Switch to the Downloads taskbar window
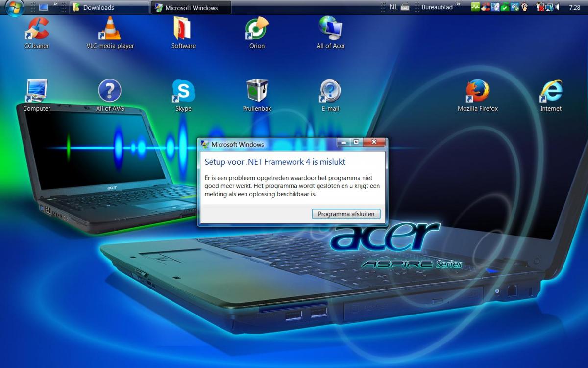This screenshot has height=368, width=588. (109, 7)
